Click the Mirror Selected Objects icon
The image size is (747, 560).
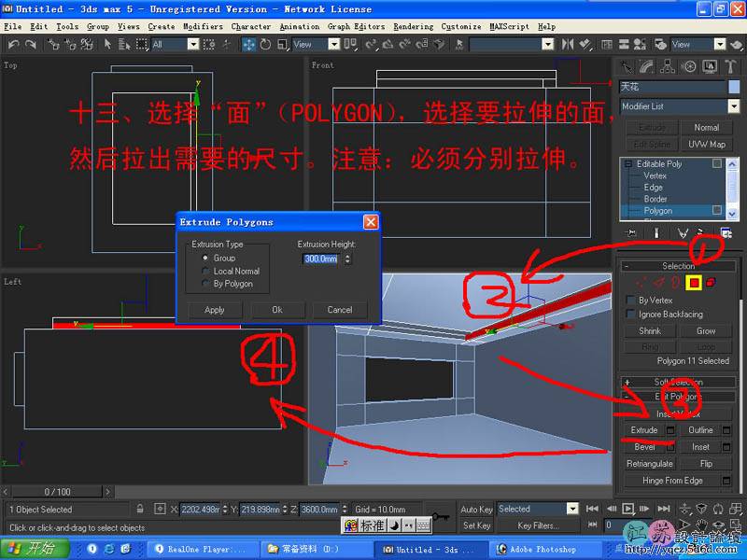[x=568, y=45]
